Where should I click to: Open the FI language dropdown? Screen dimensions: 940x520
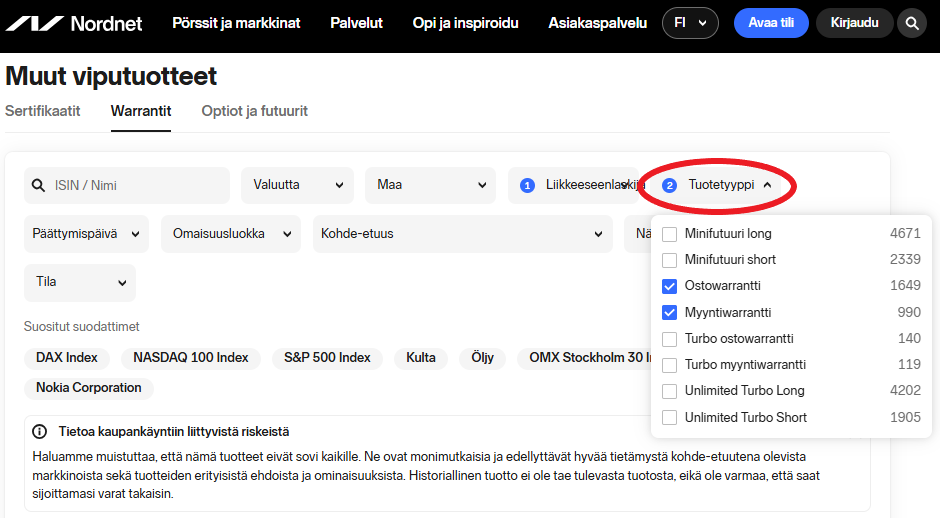coord(690,23)
